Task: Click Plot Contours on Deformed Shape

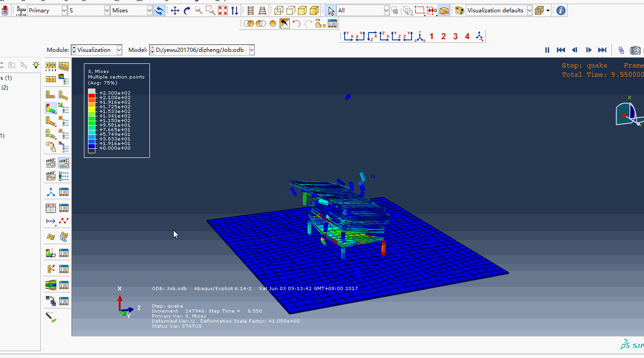Action: [51, 108]
